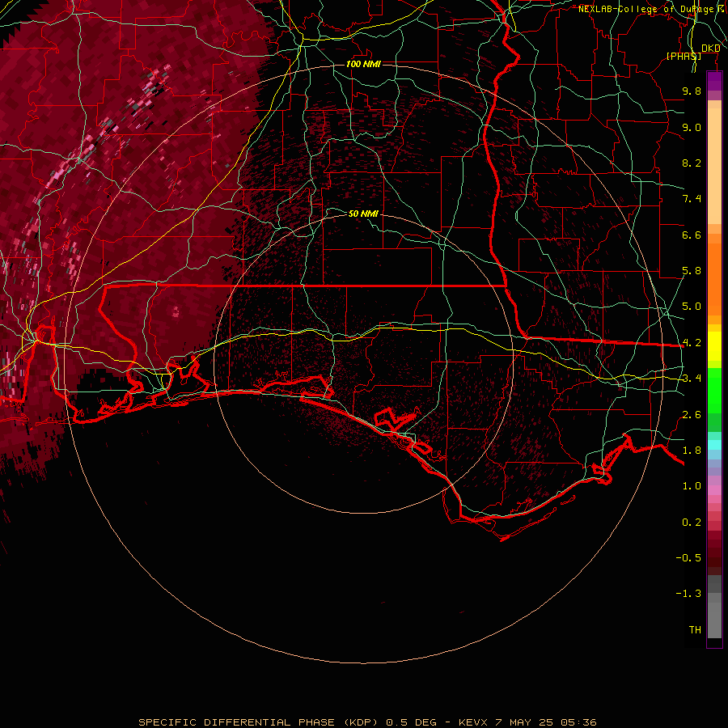
Task: Click the KEVX 7 MAY 25 05:36 timestamp
Action: tap(527, 722)
